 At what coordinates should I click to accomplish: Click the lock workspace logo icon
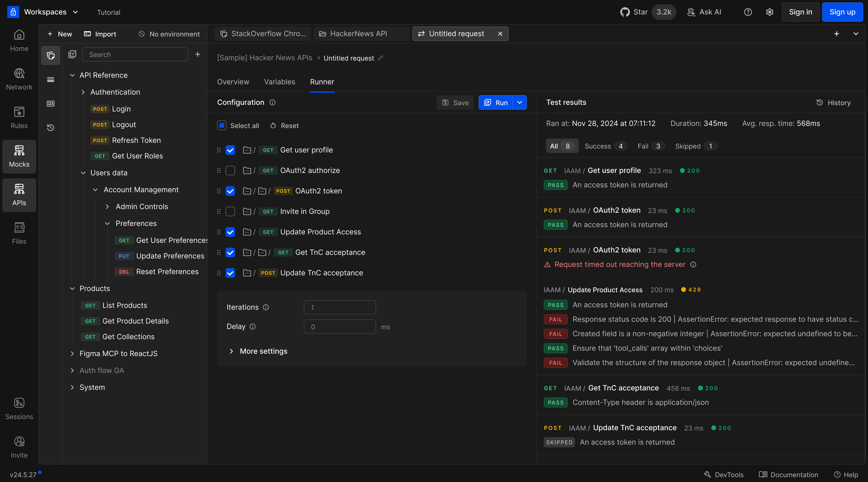coord(13,12)
